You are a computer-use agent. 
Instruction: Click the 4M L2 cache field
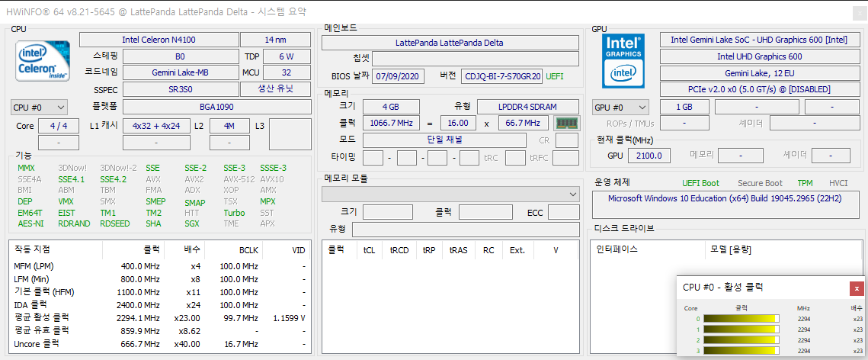click(229, 126)
